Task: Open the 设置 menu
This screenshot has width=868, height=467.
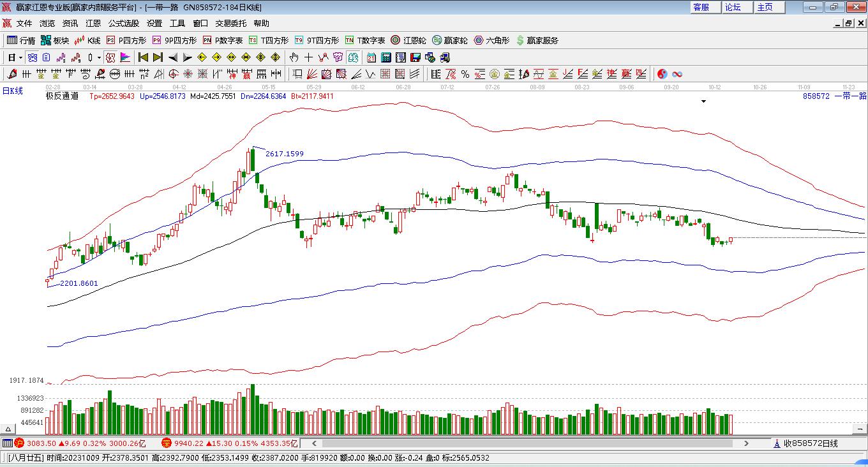Action: (154, 24)
